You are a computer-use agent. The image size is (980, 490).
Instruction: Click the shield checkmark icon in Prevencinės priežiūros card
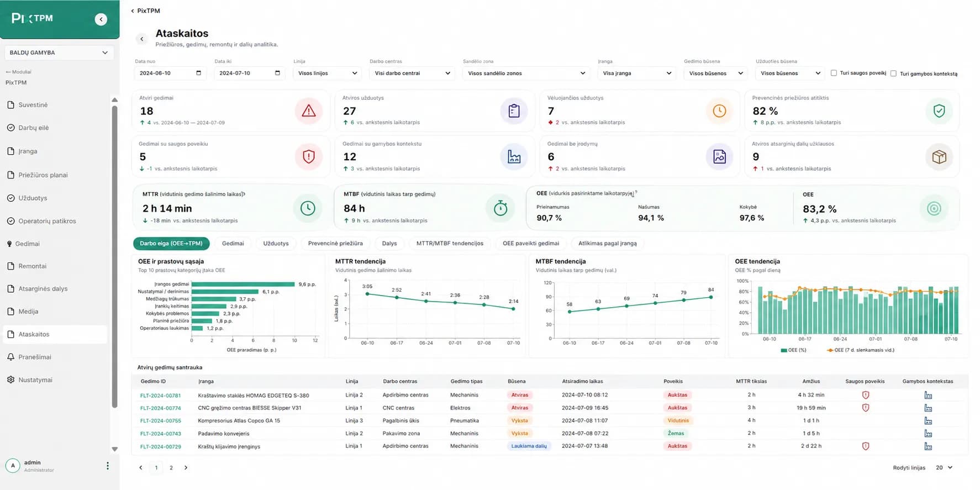pos(939,110)
